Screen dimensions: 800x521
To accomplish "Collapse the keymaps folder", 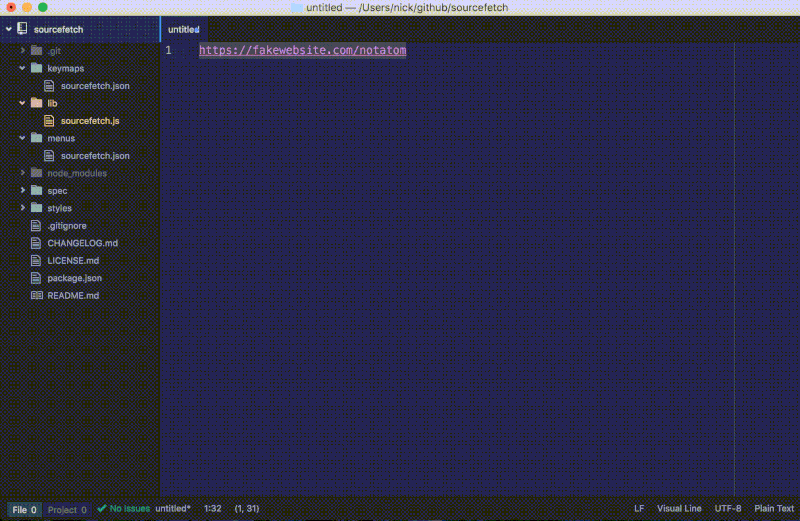I will pos(23,68).
